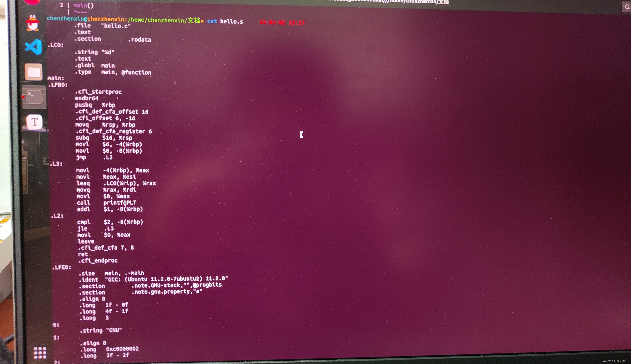631x364 pixels.
Task: Click the '.L3:' label line
Action: (x=56, y=164)
